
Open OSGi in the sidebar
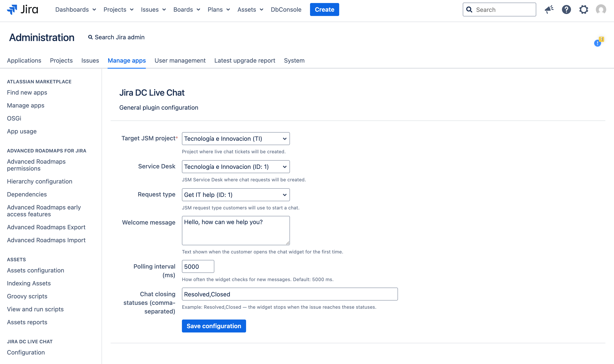point(14,119)
